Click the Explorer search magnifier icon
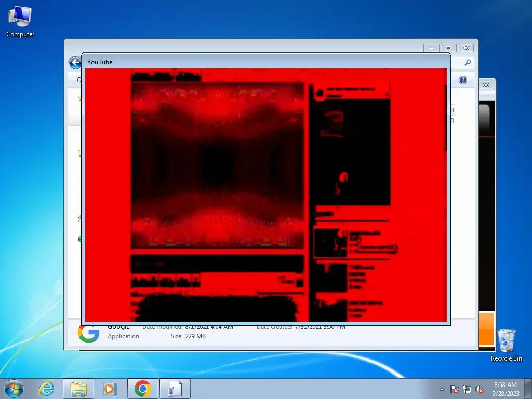This screenshot has height=399, width=532. 468,62
